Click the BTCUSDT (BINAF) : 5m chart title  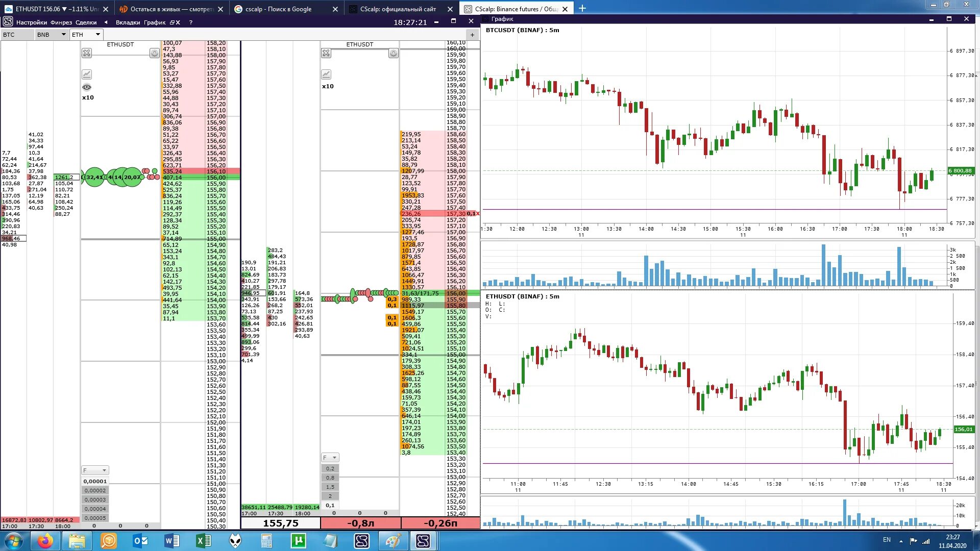(522, 30)
